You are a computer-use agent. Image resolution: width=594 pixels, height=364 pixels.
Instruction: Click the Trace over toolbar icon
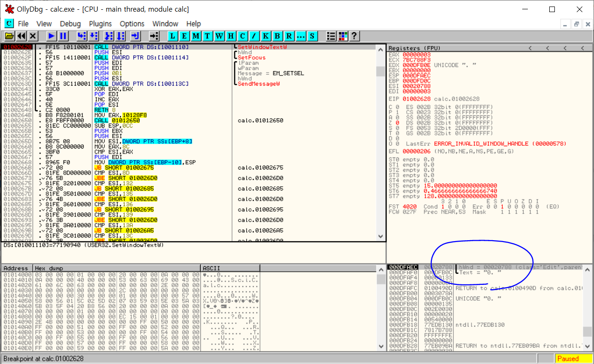pyautogui.click(x=120, y=36)
